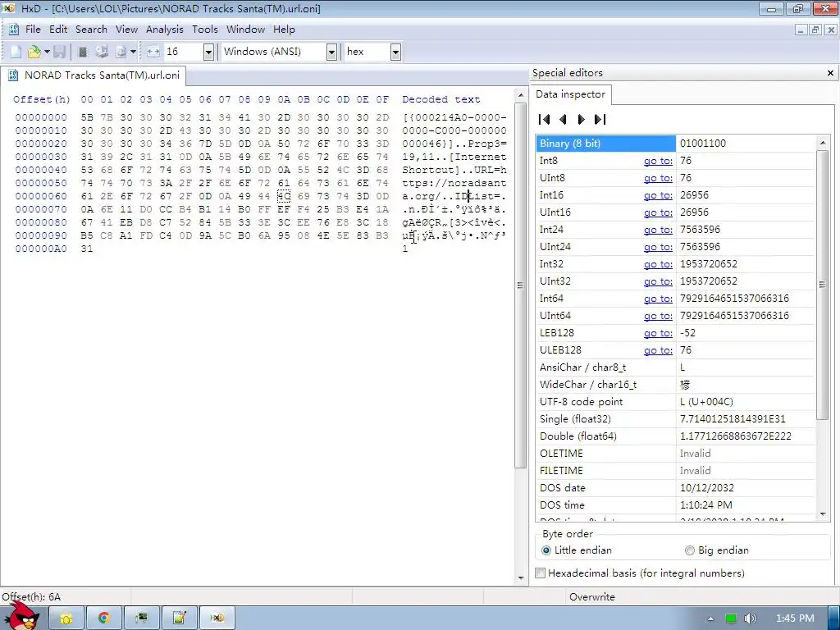Image resolution: width=840 pixels, height=630 pixels.
Task: Click 'go to:' link for Int32
Action: pyautogui.click(x=658, y=264)
